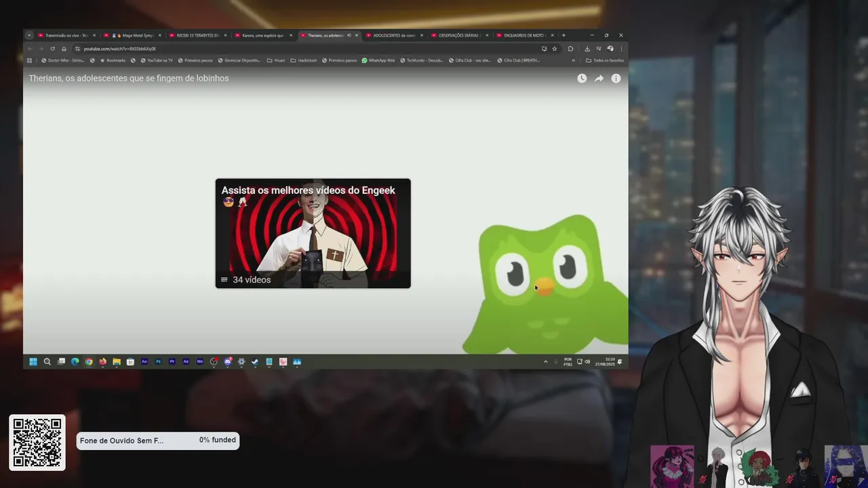Click the video title Therians, os adolescentes
Viewport: 868px width, 488px height.
click(x=129, y=79)
